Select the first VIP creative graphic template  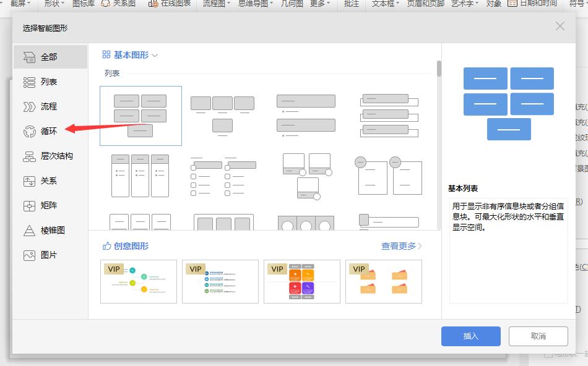(x=139, y=281)
